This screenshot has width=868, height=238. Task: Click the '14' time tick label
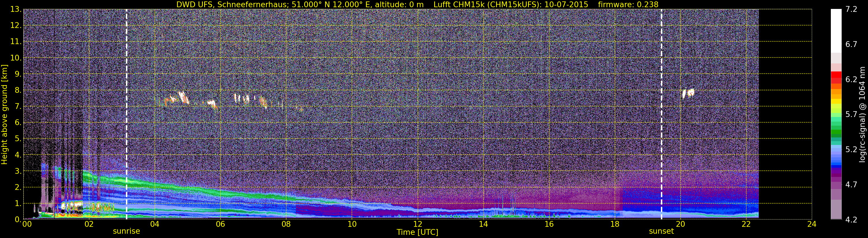pyautogui.click(x=483, y=224)
